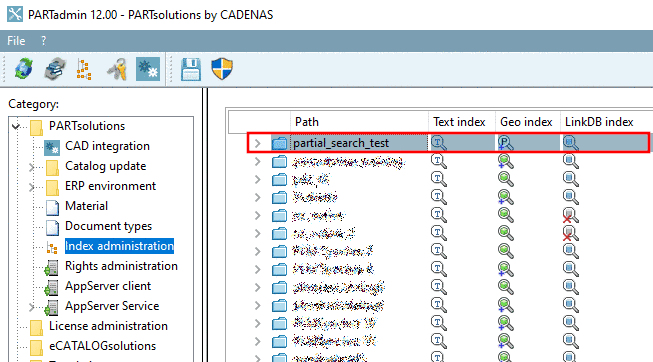This screenshot has width=653, height=362.
Task: Open the File menu
Action: click(16, 41)
